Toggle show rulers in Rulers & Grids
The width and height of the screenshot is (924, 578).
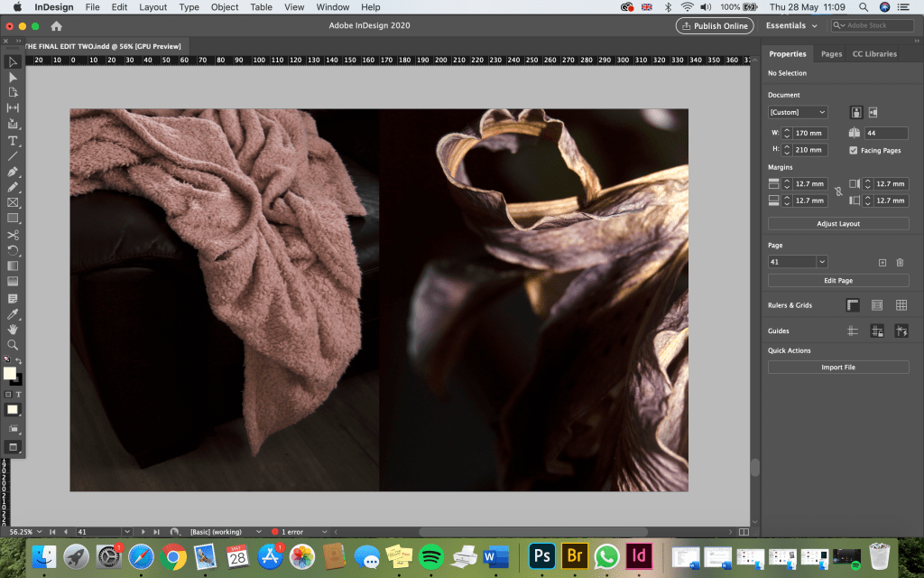point(853,305)
